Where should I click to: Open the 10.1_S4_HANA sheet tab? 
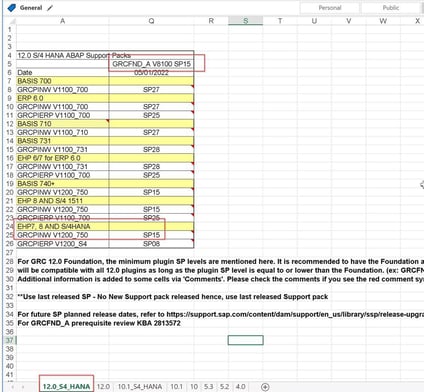coord(140,387)
